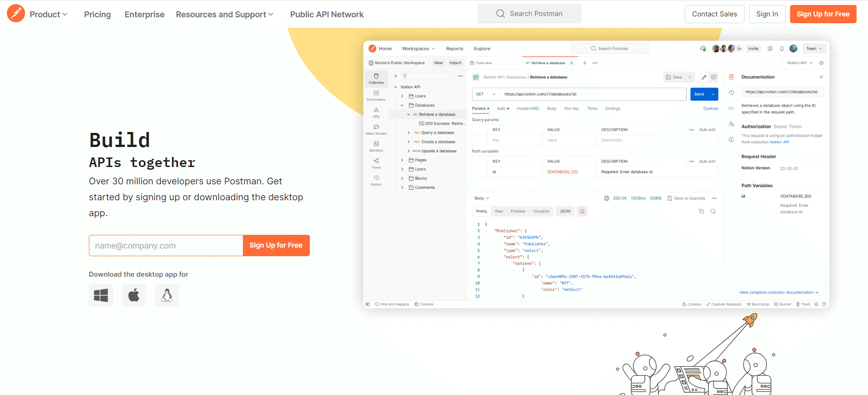Click the search response magnifier icon
This screenshot has width=868, height=395.
pyautogui.click(x=713, y=211)
